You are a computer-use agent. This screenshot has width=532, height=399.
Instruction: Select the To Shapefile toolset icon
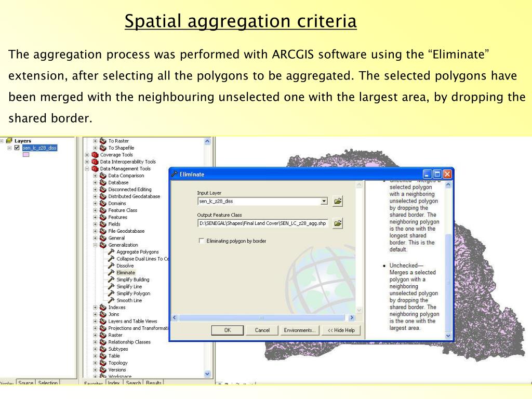[x=103, y=148]
